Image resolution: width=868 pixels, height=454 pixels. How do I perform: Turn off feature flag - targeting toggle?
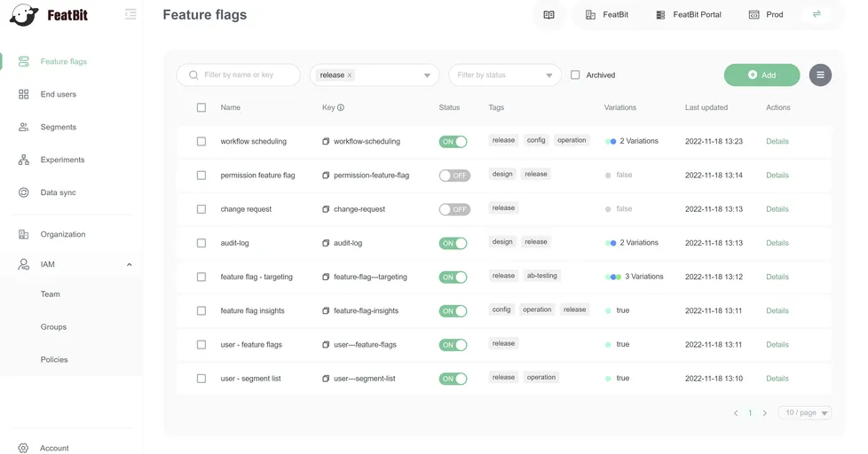pos(453,277)
